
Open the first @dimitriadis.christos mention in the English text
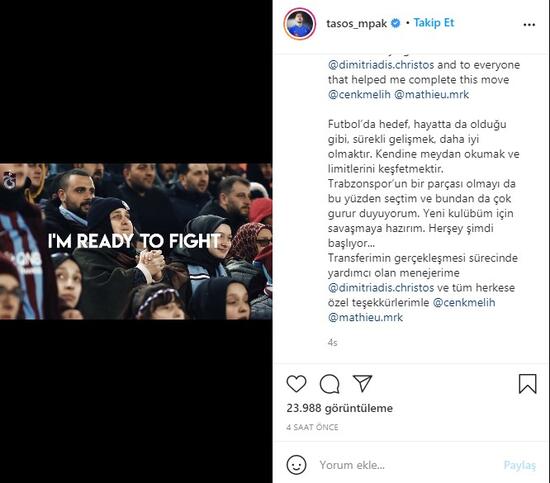[381, 65]
